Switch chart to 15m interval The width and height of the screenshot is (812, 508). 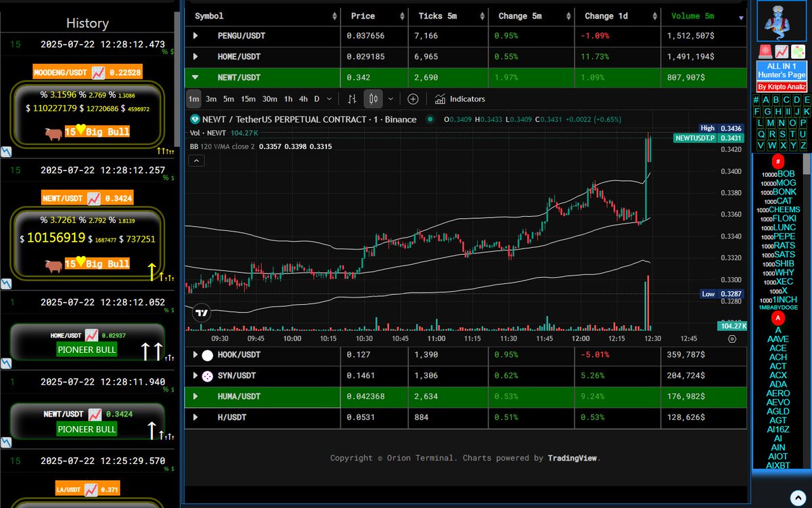pos(248,99)
